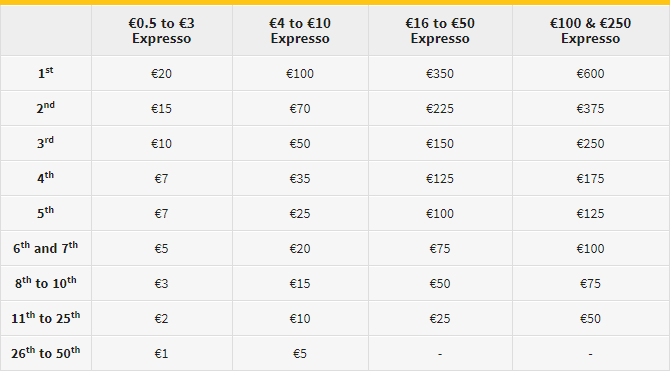Click the €20 first place prize cell

click(x=162, y=74)
